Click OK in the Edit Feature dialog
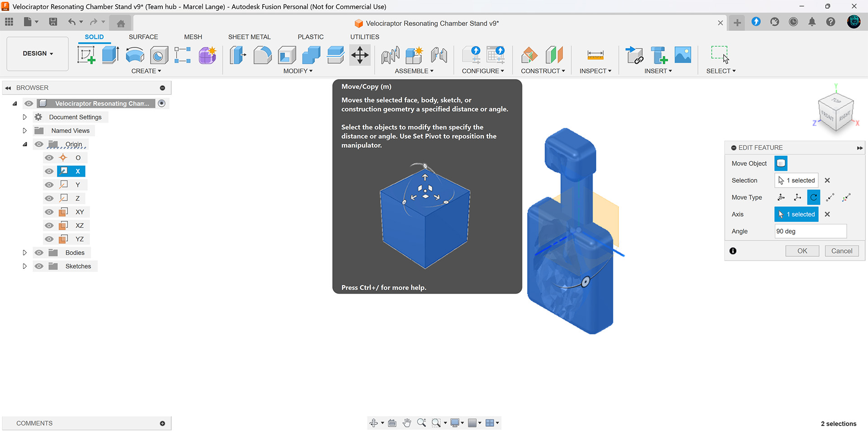 point(802,251)
